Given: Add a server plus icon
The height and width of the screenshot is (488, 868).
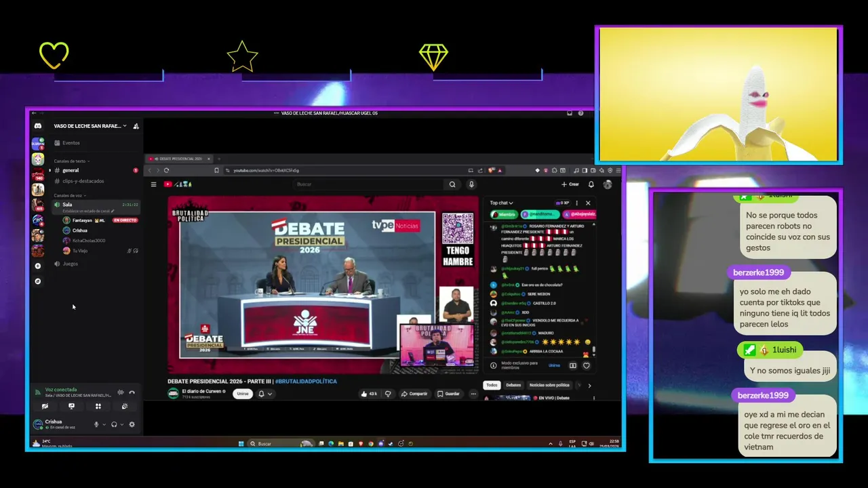Looking at the screenshot, I should pyautogui.click(x=38, y=266).
